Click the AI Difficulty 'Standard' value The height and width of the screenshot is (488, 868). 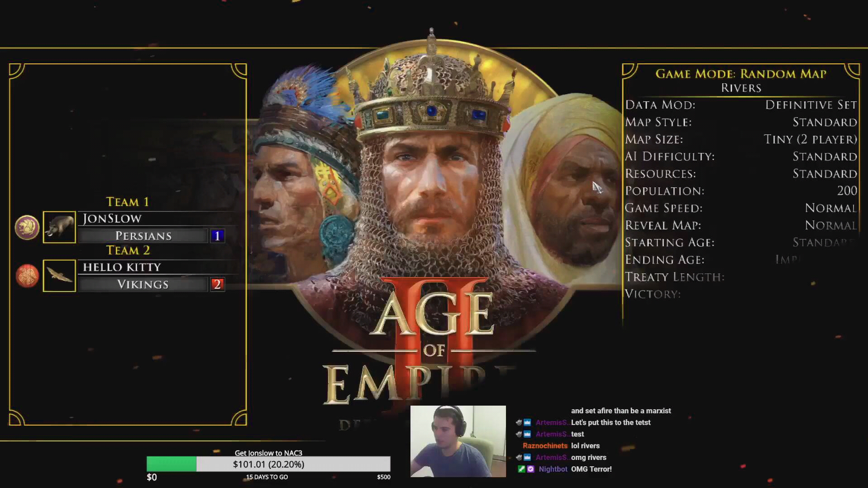(825, 157)
